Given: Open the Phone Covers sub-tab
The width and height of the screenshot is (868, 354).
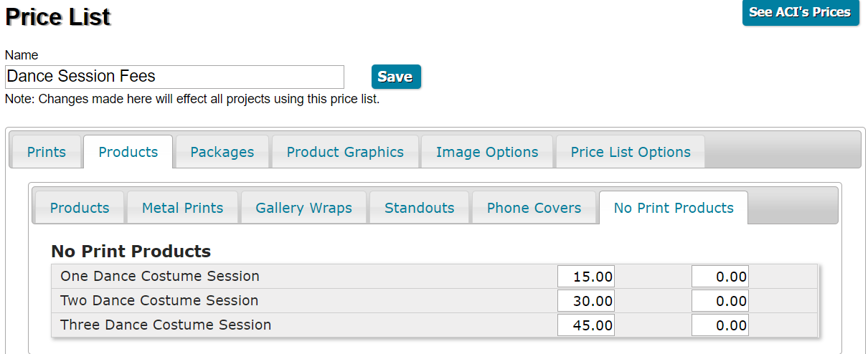Looking at the screenshot, I should [x=534, y=208].
